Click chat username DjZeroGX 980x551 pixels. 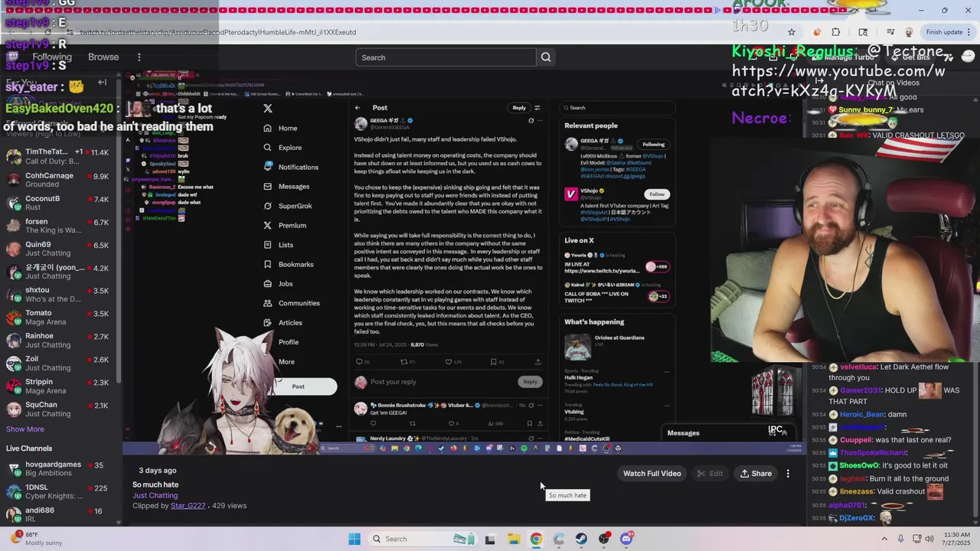[857, 518]
